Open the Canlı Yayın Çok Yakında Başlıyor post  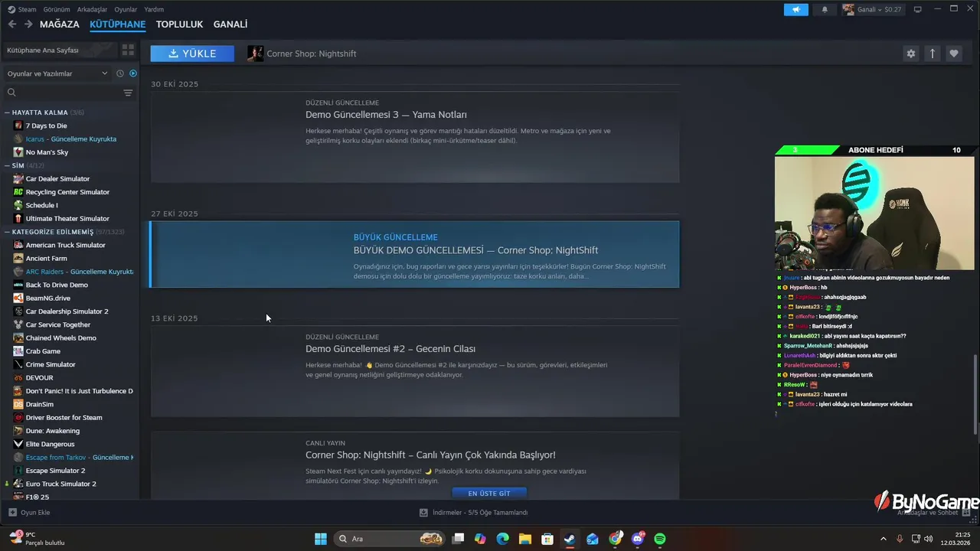(x=415, y=465)
